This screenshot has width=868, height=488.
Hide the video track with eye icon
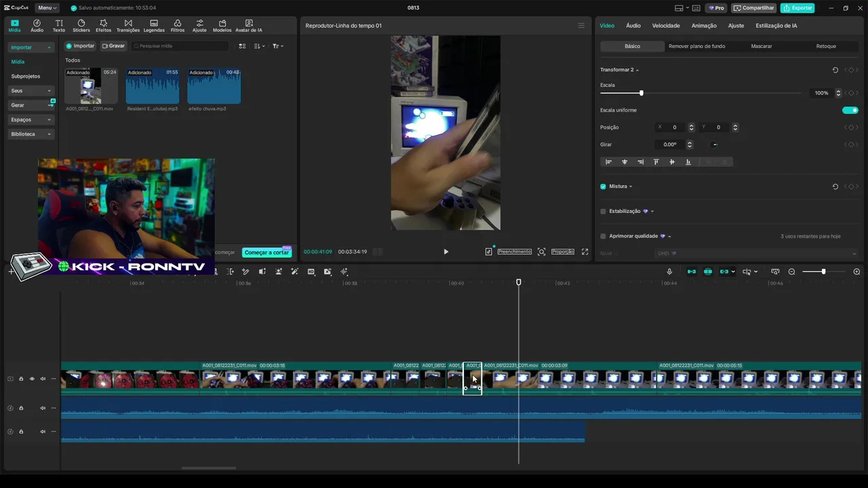32,379
